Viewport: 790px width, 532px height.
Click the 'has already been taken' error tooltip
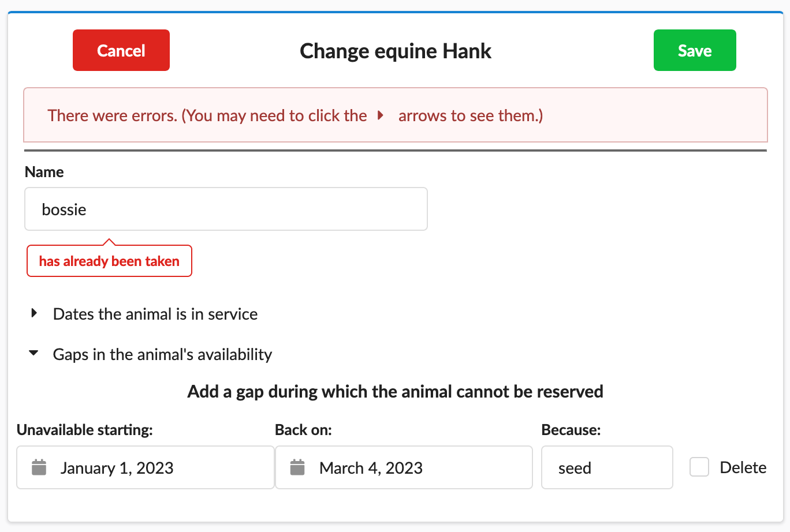pyautogui.click(x=109, y=261)
